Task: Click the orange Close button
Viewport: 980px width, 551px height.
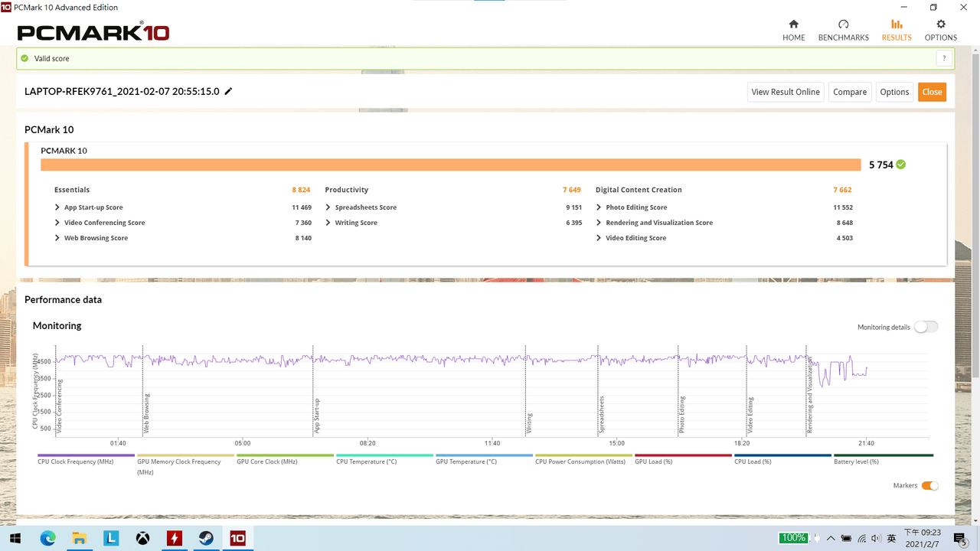Action: pyautogui.click(x=932, y=92)
